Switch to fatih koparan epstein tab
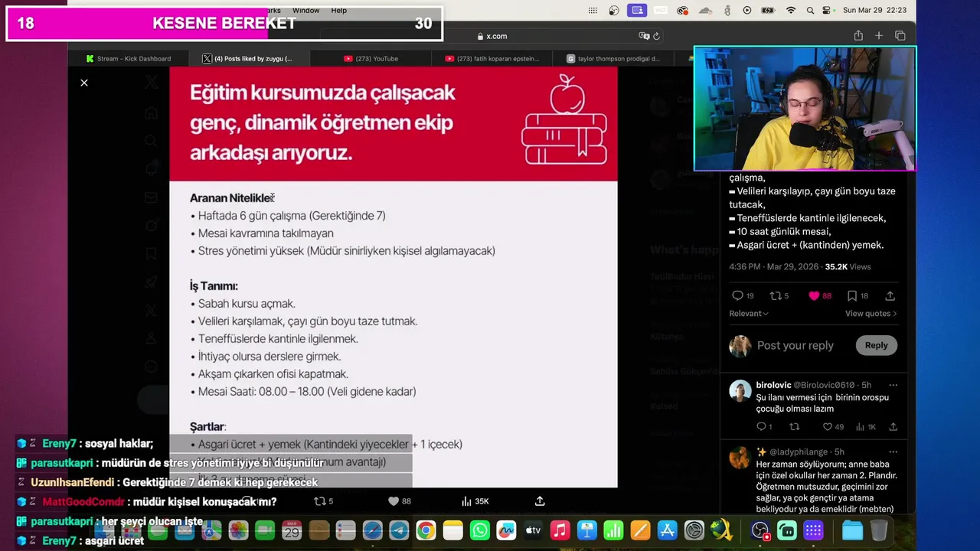The height and width of the screenshot is (551, 980). 493,59
